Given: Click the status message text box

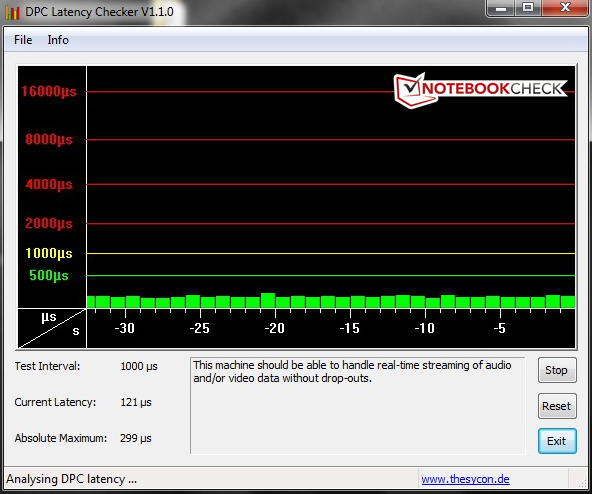Looking at the screenshot, I should click(x=358, y=405).
